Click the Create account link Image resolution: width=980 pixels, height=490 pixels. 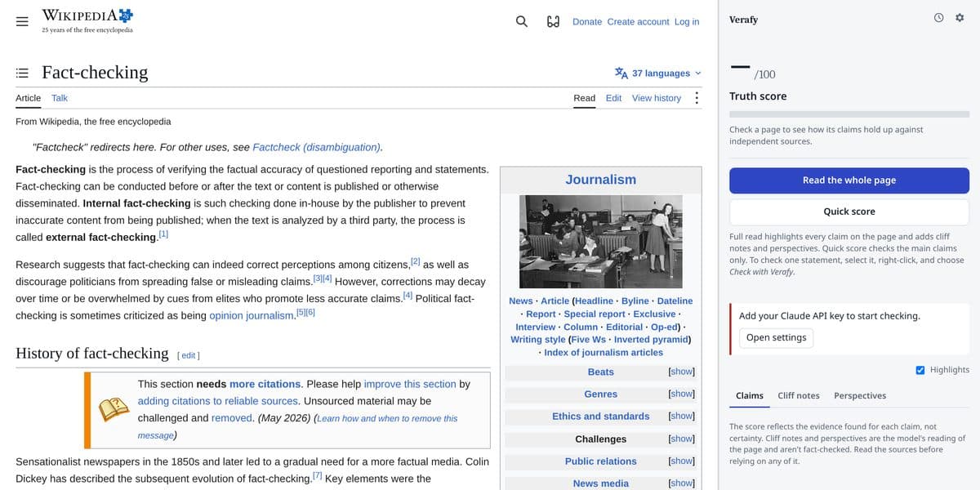point(638,21)
